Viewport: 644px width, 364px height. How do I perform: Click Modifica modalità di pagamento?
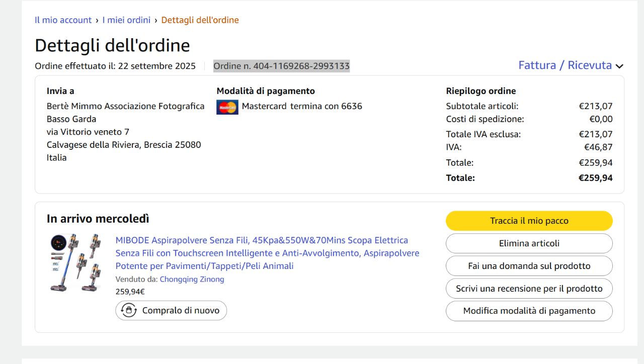click(x=529, y=311)
